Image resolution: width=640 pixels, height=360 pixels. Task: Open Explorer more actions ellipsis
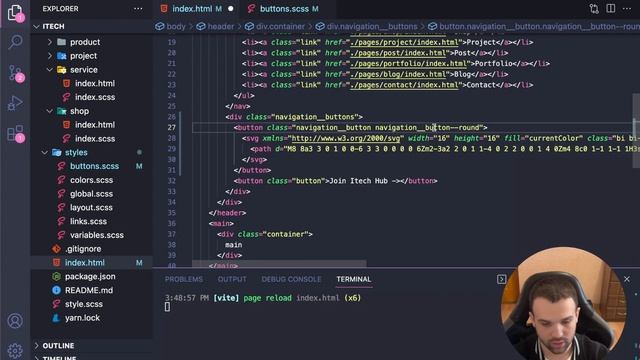(138, 9)
